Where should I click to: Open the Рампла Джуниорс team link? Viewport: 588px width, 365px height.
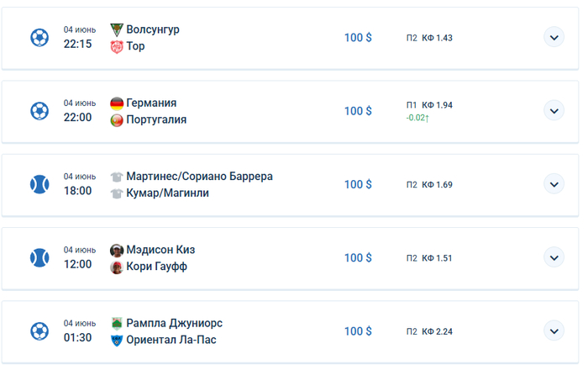click(174, 323)
